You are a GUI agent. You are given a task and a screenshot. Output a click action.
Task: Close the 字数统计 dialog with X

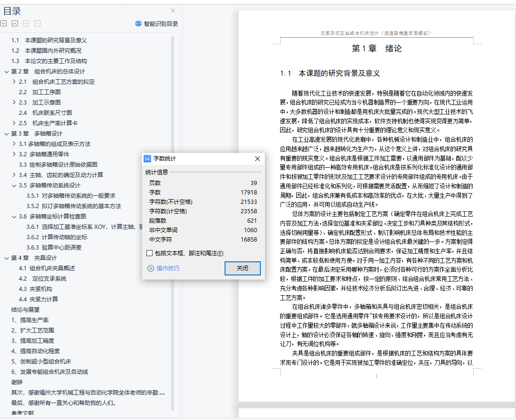(x=258, y=159)
